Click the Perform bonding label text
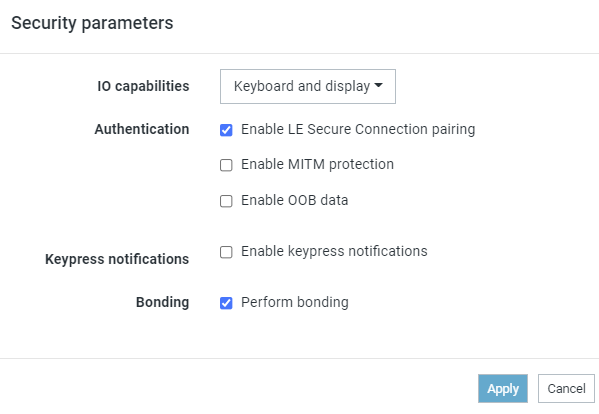This screenshot has height=414, width=599. point(295,302)
